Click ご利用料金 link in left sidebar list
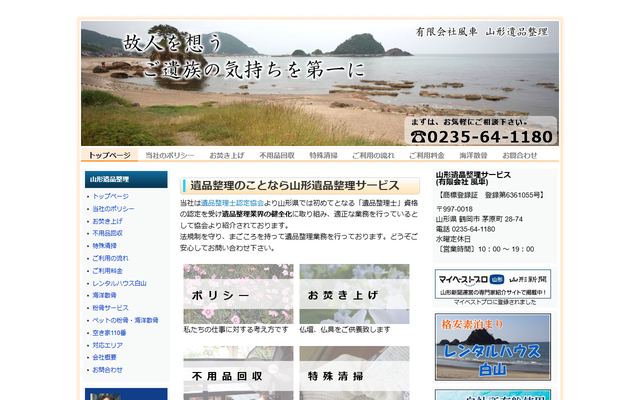This screenshot has width=640, height=400. [x=107, y=271]
